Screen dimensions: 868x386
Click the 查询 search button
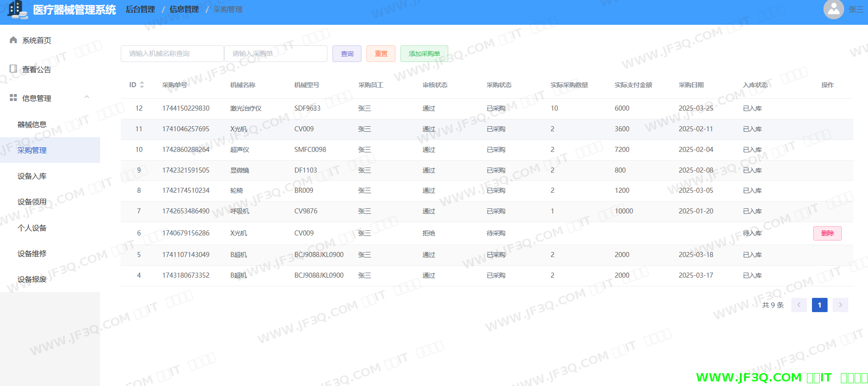[347, 54]
